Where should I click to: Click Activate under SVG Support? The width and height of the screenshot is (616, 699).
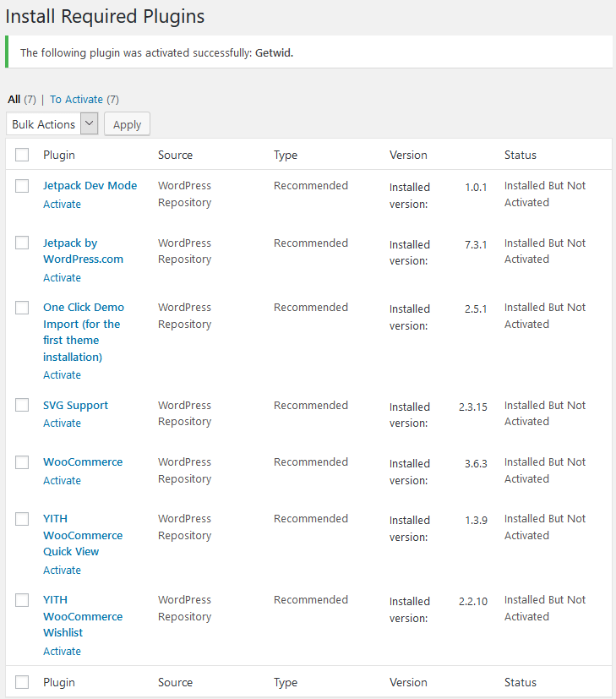(x=62, y=423)
